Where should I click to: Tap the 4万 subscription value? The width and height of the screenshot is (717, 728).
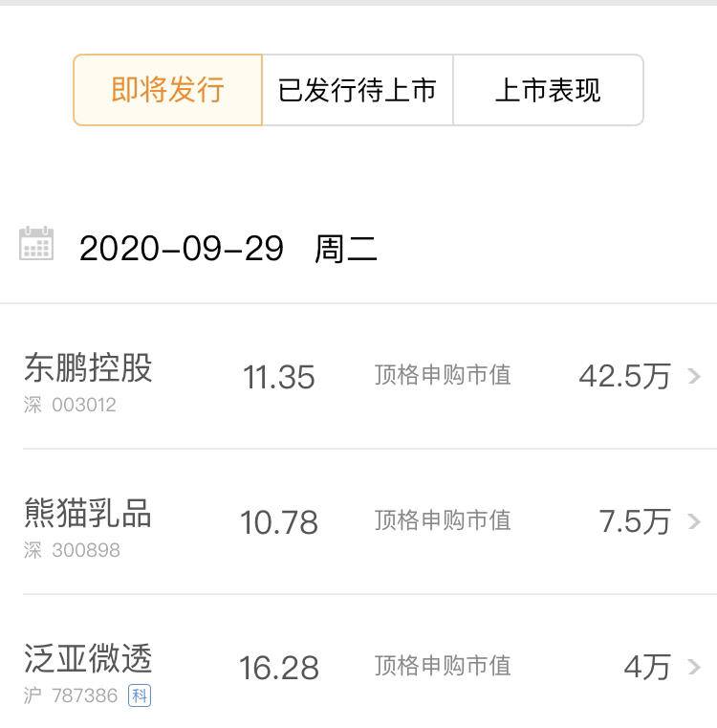(x=647, y=667)
